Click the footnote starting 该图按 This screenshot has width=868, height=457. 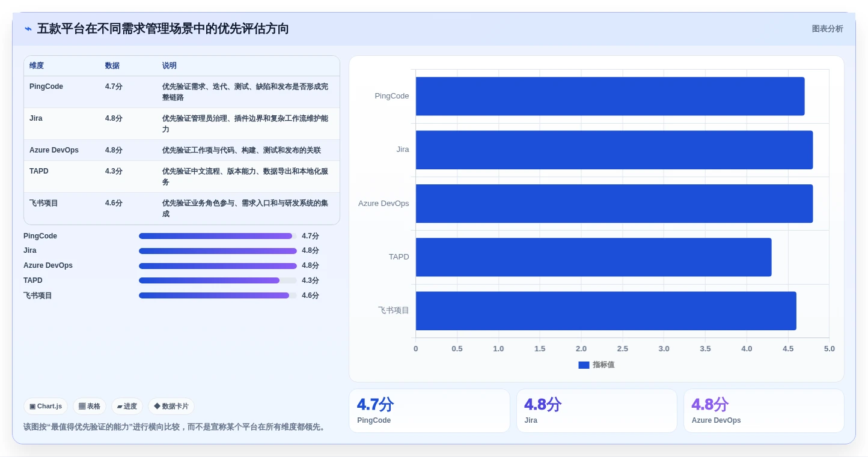(176, 427)
